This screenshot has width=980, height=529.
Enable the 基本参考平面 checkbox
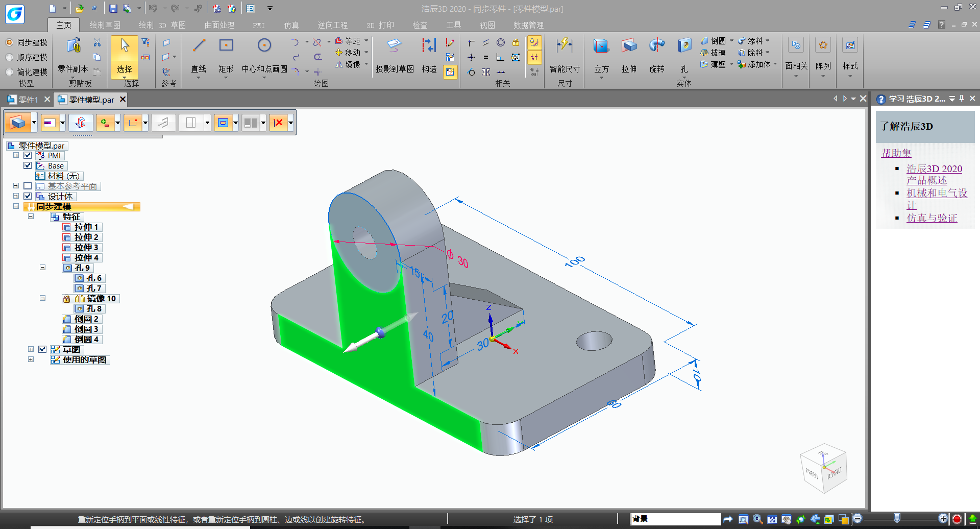click(x=28, y=186)
